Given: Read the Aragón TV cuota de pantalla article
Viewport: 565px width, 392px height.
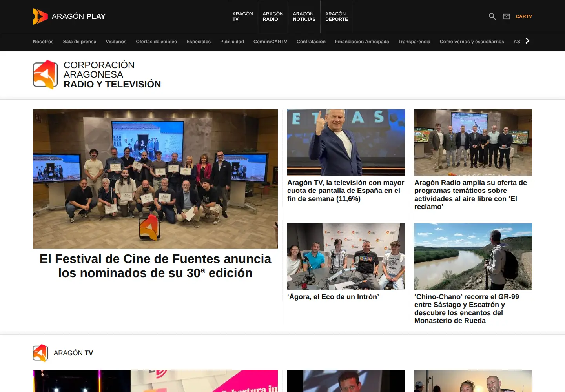Looking at the screenshot, I should click(x=346, y=191).
